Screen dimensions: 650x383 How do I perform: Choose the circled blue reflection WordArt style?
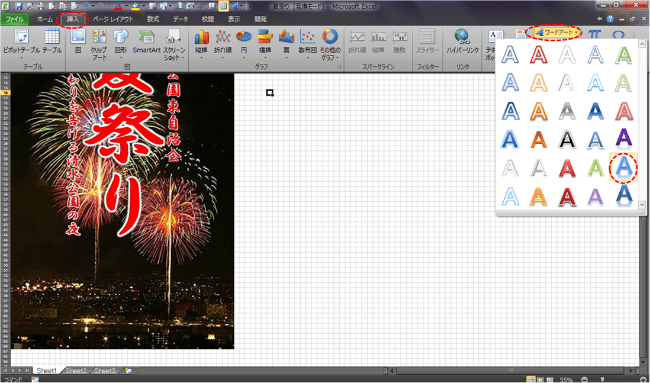[x=623, y=167]
